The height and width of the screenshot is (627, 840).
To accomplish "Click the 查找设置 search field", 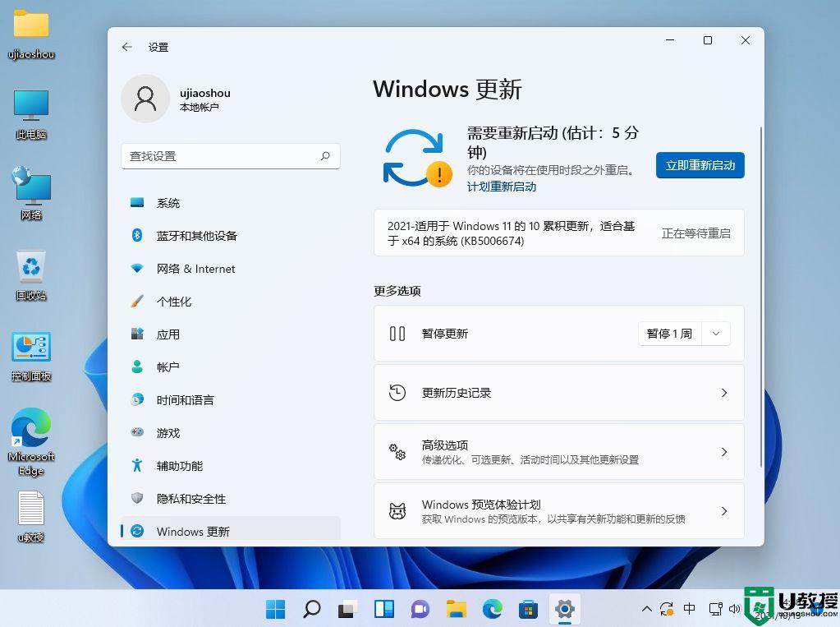I will pos(231,156).
